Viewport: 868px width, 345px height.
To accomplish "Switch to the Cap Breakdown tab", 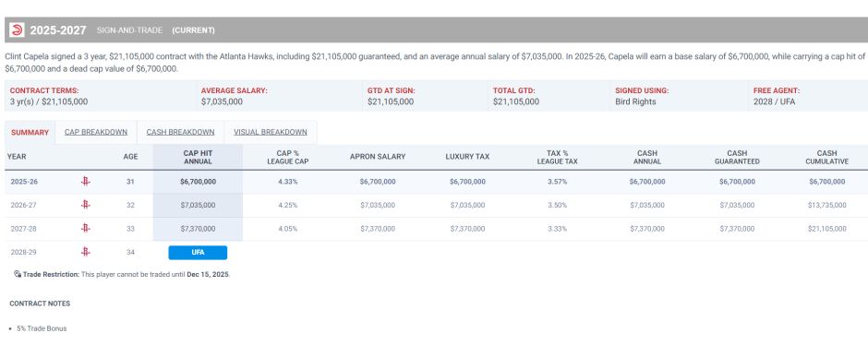I will coord(96,132).
